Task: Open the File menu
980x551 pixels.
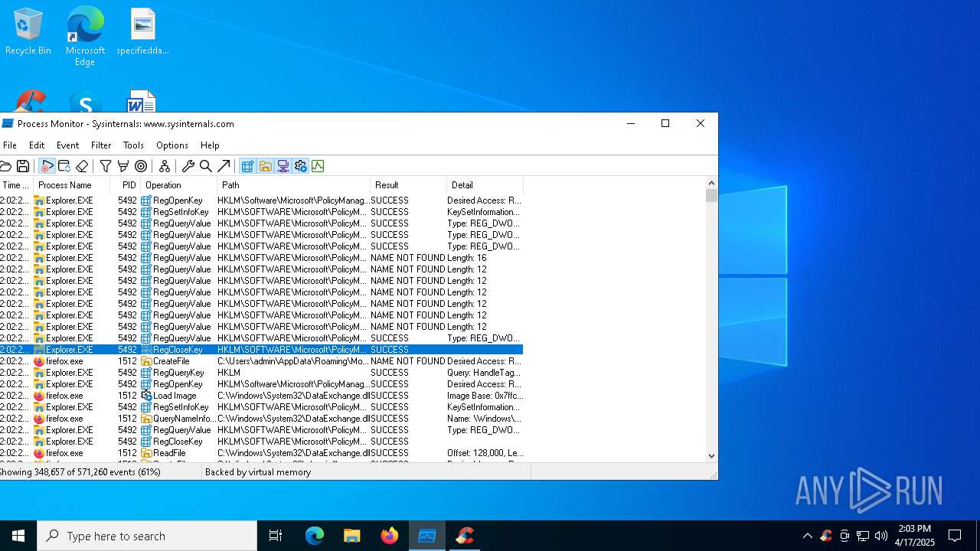Action: pos(10,145)
